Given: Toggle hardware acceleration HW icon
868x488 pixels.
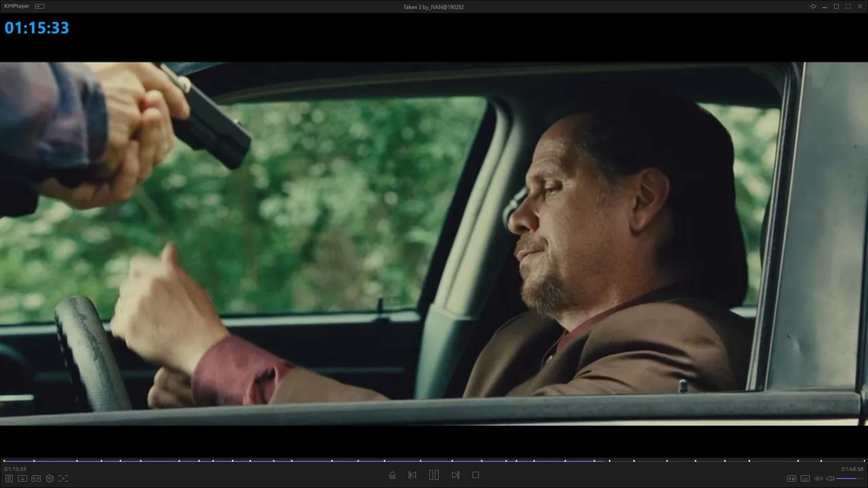Looking at the screenshot, I should (791, 479).
